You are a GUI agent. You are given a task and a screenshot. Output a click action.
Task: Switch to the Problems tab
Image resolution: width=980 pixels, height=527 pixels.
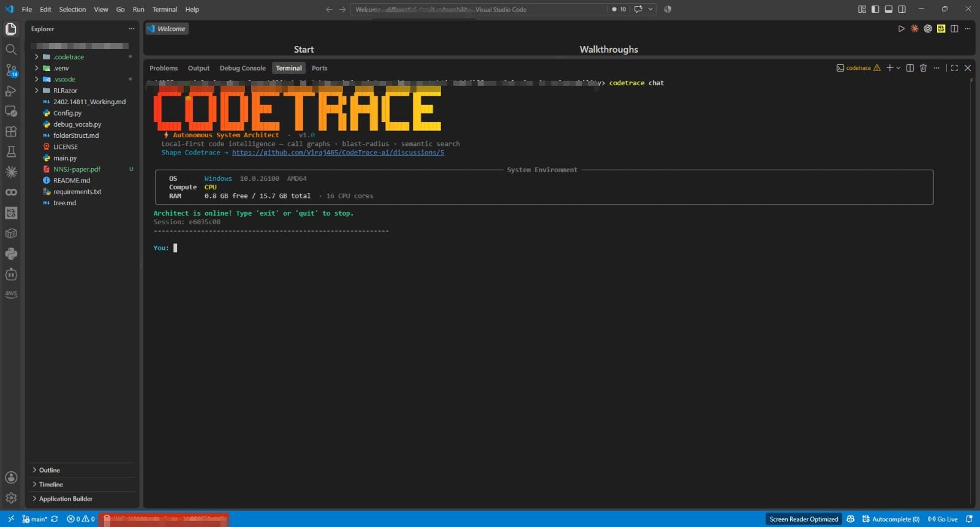tap(164, 68)
